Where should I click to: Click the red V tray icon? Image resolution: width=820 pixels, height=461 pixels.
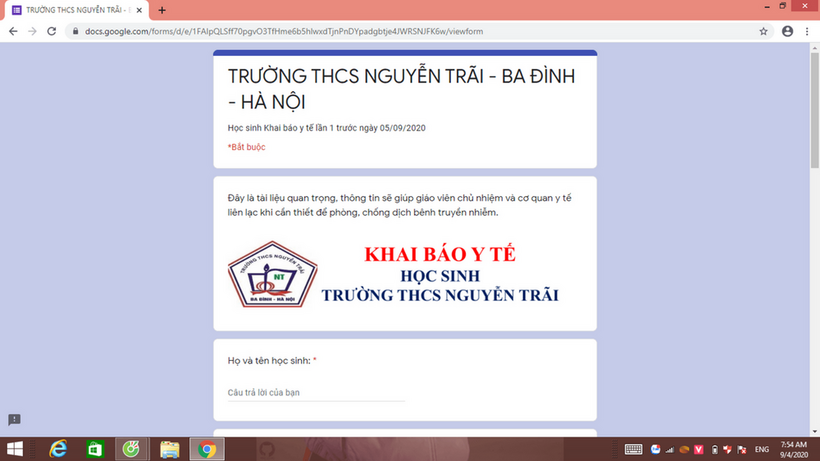coord(699,450)
